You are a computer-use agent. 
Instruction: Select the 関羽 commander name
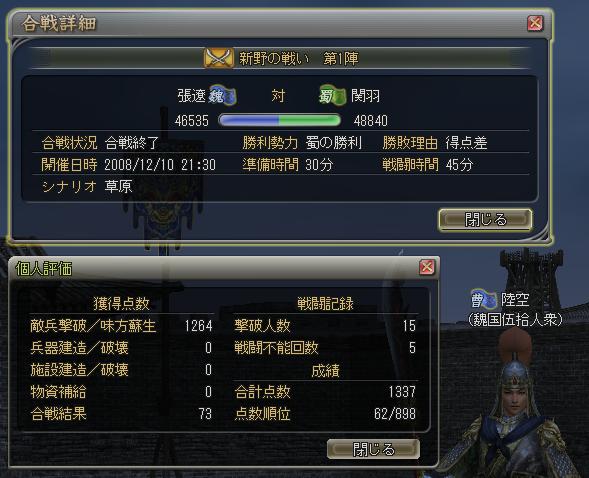pyautogui.click(x=365, y=96)
